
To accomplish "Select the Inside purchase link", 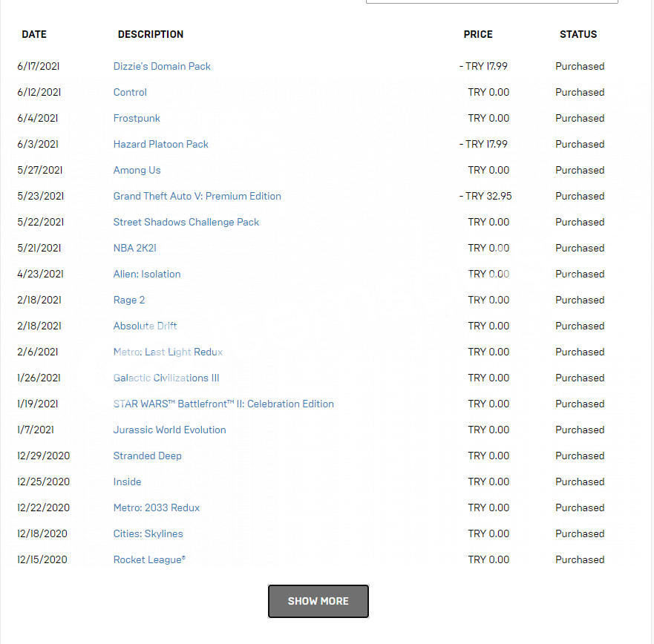I will [x=127, y=482].
